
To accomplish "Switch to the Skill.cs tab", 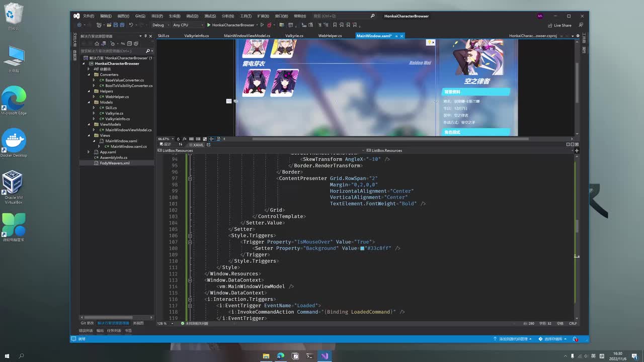I will pos(164,36).
